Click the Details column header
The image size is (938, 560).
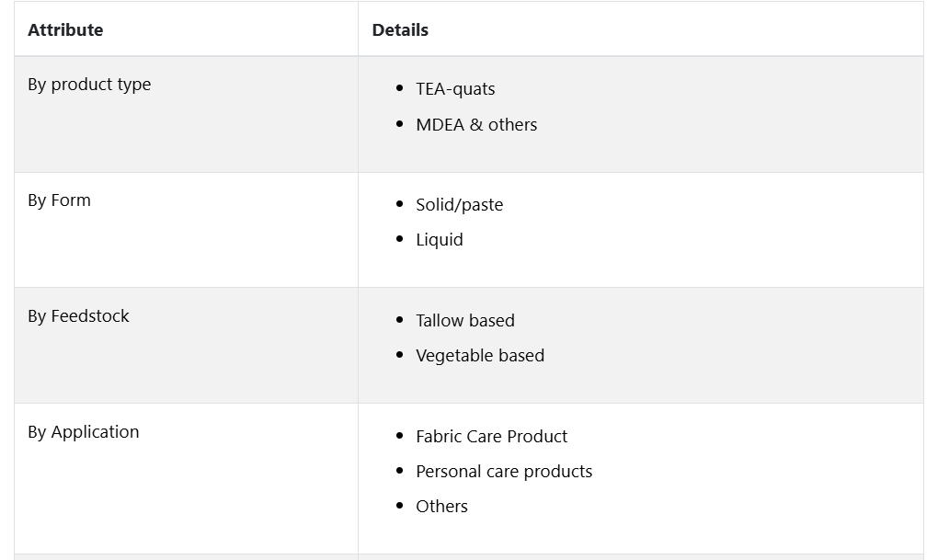click(400, 29)
